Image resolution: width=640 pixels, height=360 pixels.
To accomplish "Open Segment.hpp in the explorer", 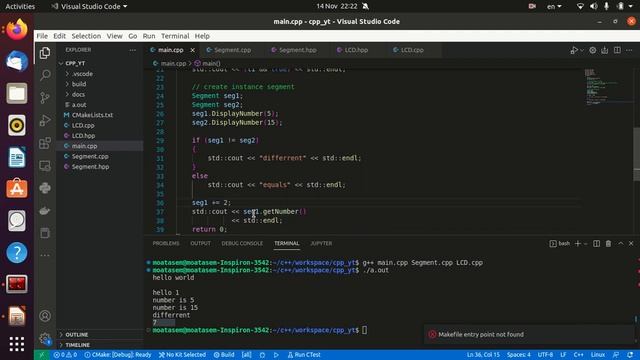I will [x=91, y=167].
